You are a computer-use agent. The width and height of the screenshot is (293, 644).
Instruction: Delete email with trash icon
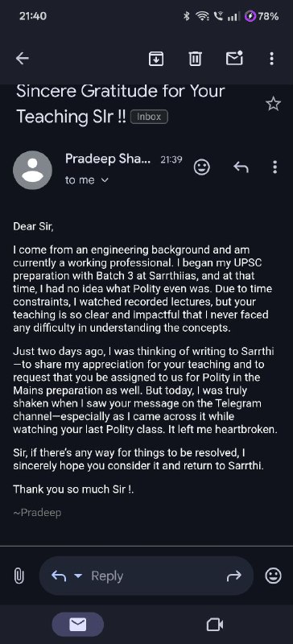195,59
